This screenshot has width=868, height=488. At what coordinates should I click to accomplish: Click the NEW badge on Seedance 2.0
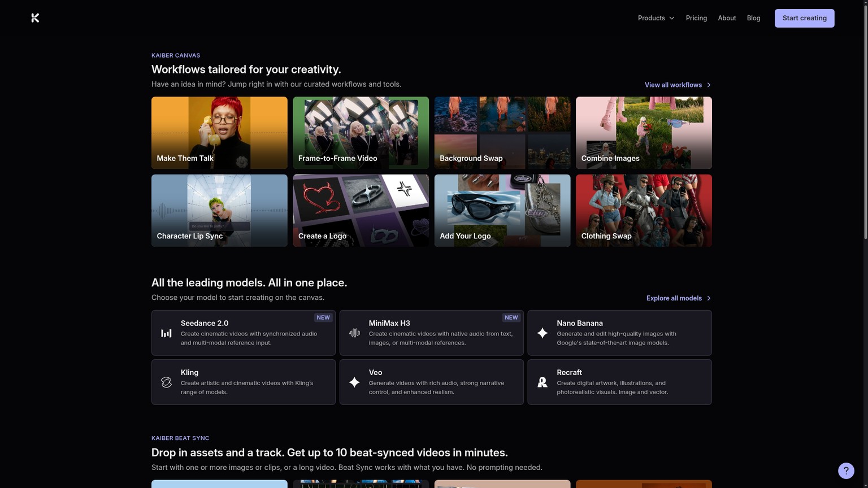323,317
